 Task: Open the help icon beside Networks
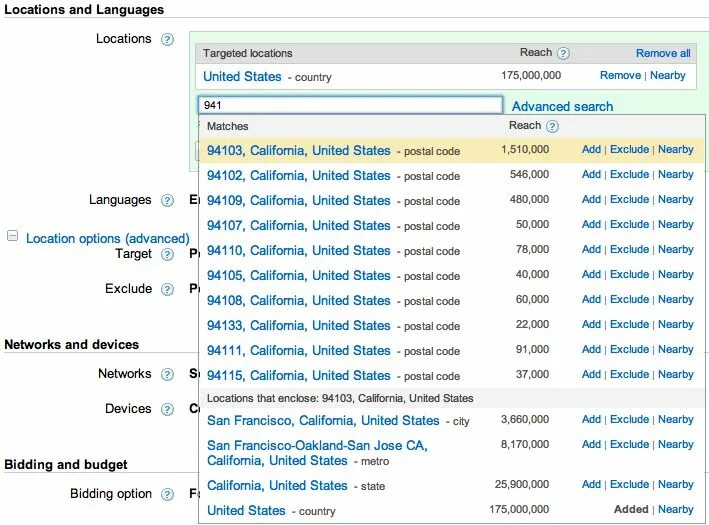pos(168,375)
